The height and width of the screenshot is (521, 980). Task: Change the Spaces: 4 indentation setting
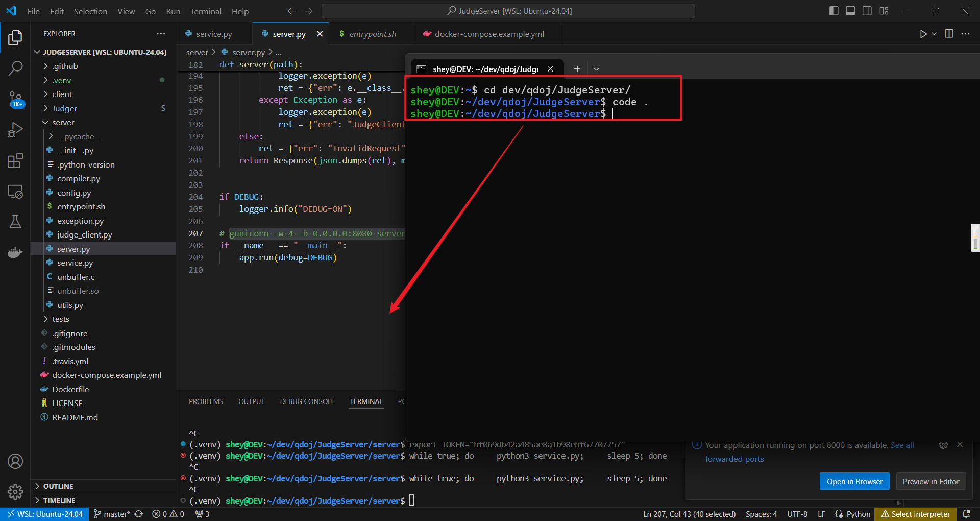[761, 514]
